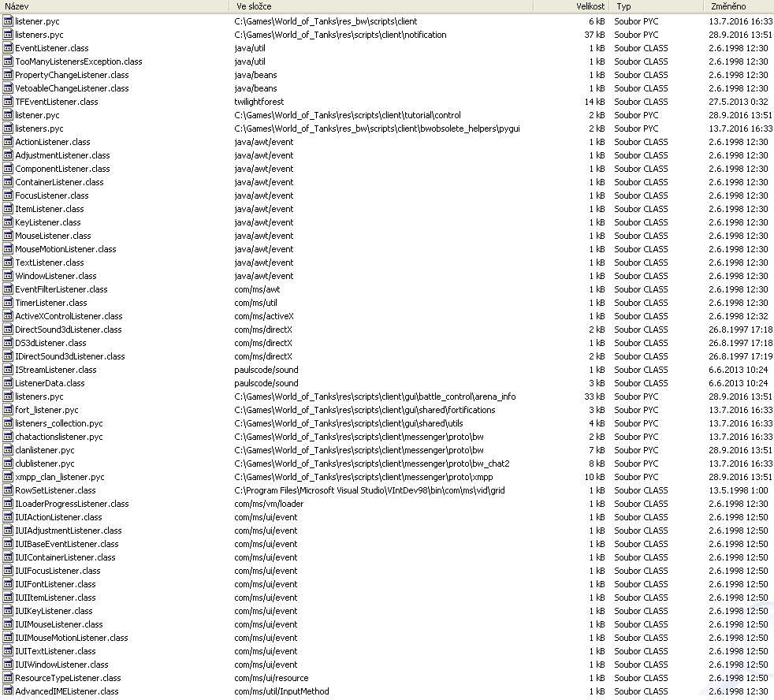Sort by the Ve složce column header

(x=381, y=6)
